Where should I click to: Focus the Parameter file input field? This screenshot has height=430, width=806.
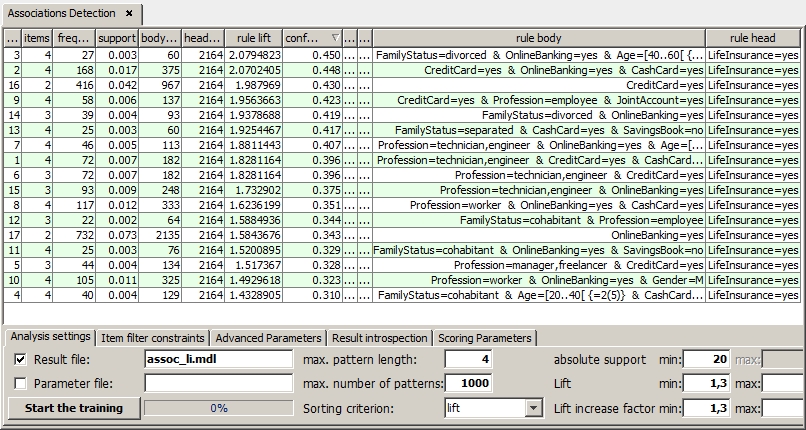(219, 383)
